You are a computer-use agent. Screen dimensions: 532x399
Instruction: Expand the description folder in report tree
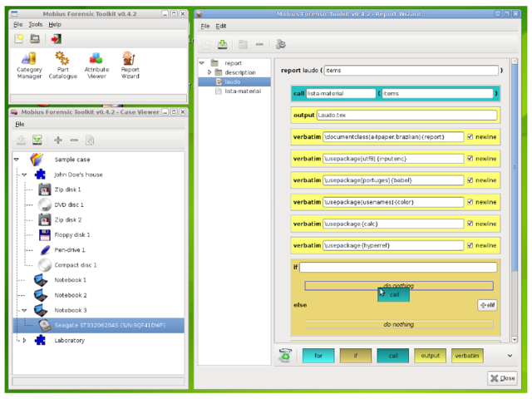coord(209,72)
